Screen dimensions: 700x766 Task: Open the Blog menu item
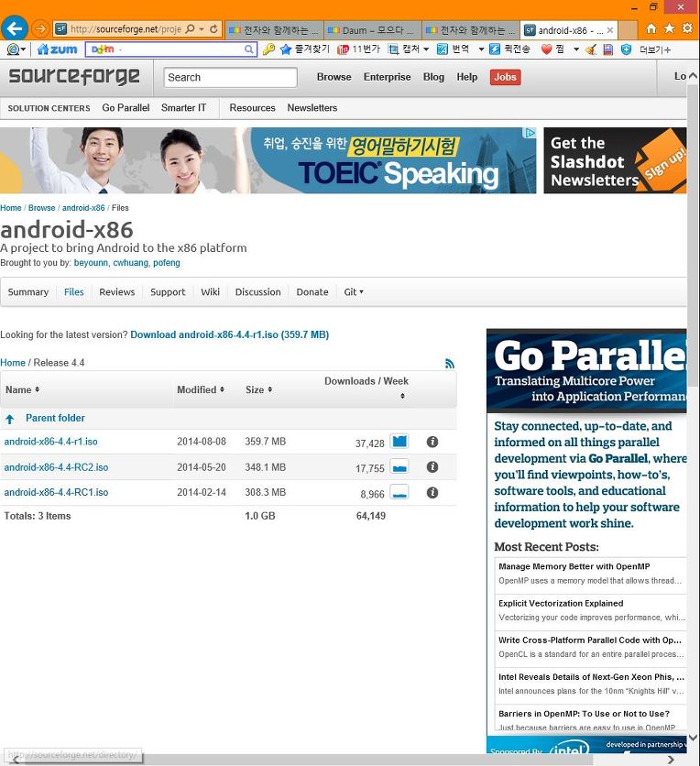[433, 77]
